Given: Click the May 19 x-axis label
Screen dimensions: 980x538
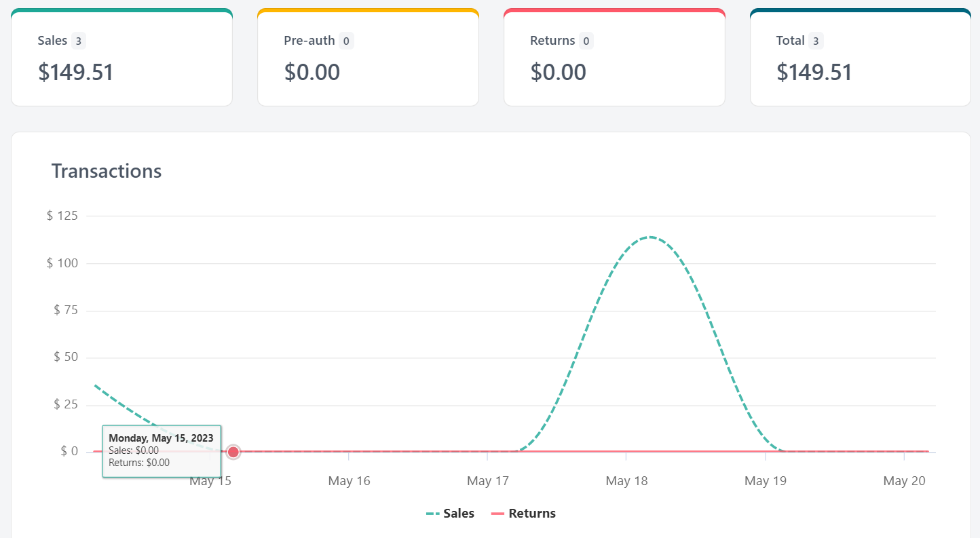Looking at the screenshot, I should 766,481.
